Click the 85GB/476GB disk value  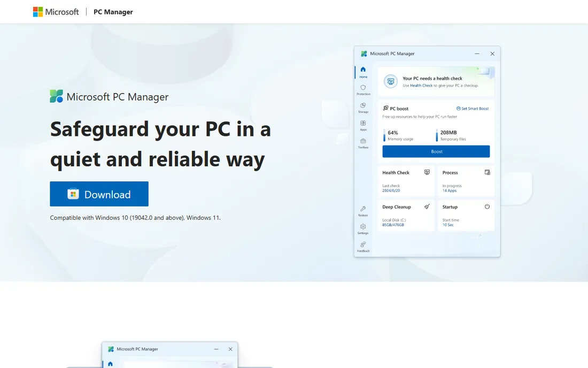pos(393,225)
